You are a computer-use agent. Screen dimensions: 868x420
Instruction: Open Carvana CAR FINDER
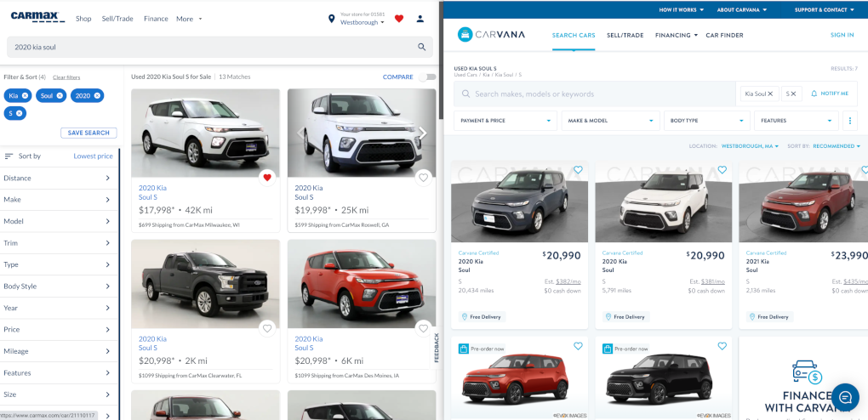tap(725, 35)
